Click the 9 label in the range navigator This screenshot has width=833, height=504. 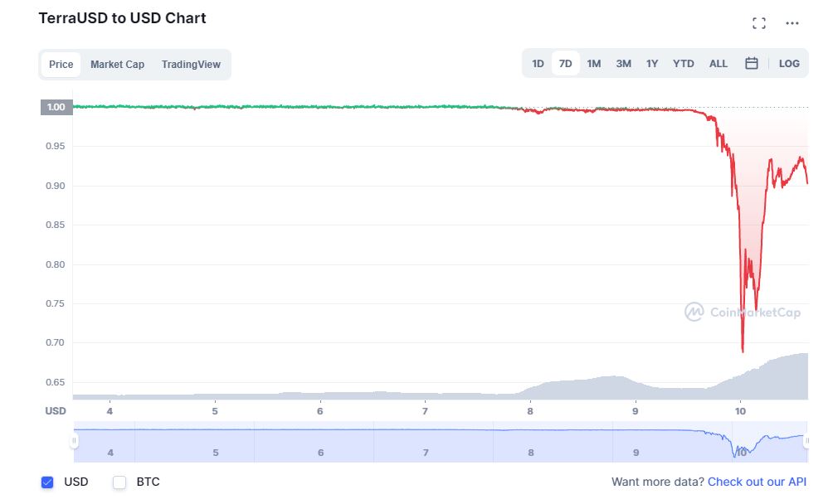[x=636, y=453]
